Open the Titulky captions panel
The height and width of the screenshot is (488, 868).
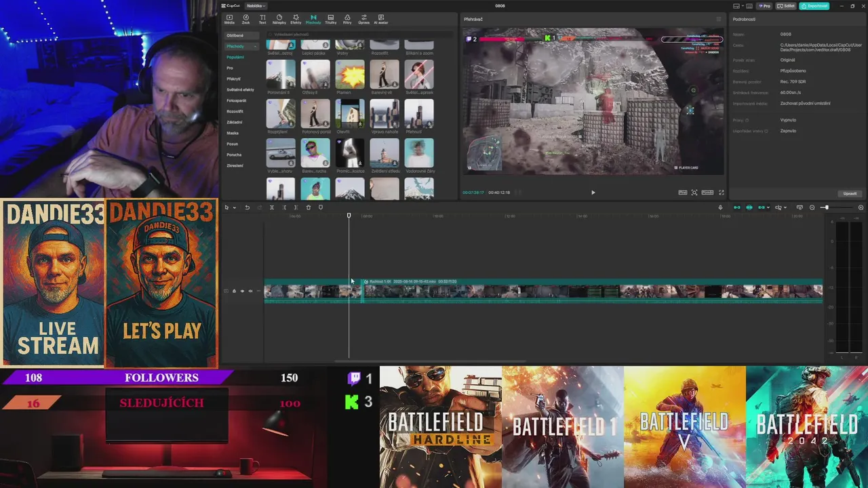coord(330,19)
